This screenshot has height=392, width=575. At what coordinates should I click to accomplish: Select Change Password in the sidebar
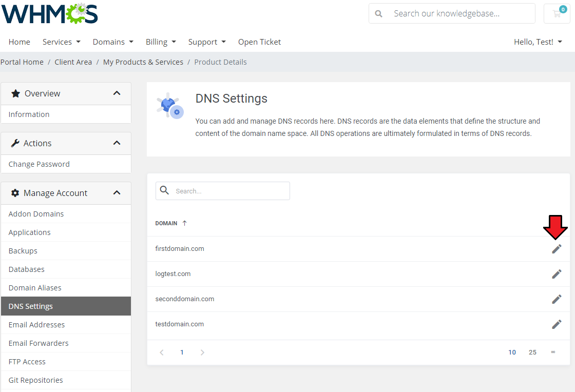(66, 164)
